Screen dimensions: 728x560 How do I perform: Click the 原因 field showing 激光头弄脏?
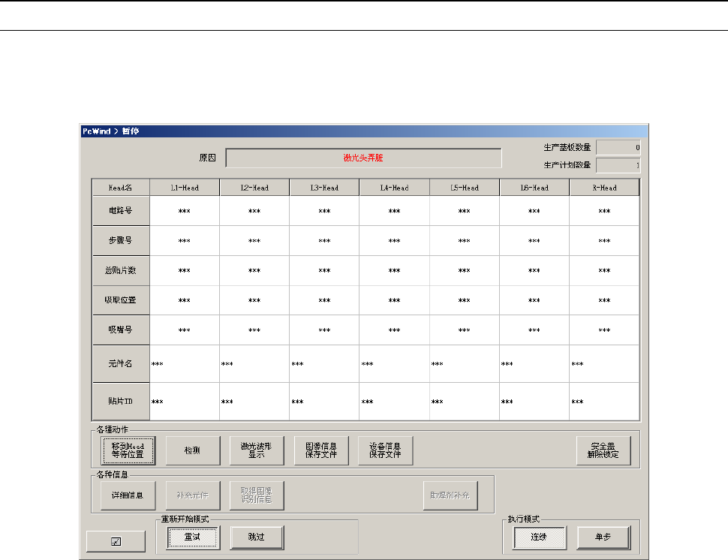click(x=363, y=158)
